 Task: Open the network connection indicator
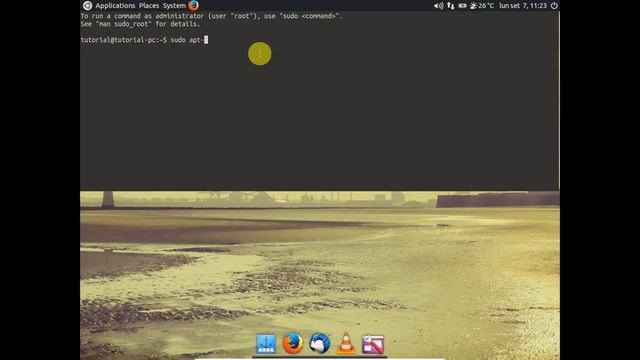(x=451, y=6)
